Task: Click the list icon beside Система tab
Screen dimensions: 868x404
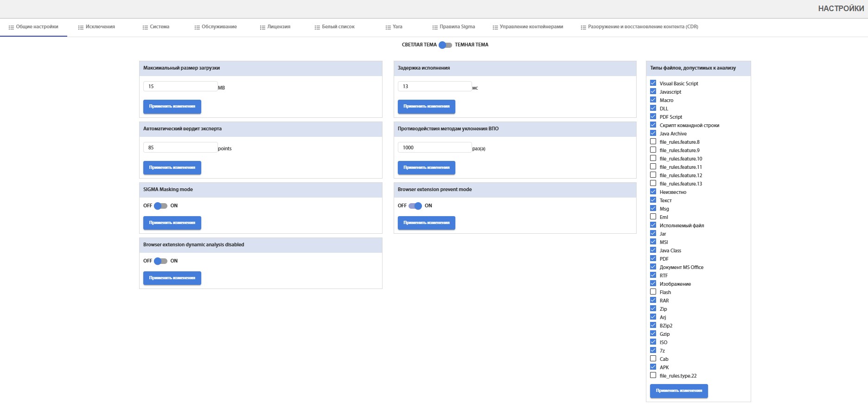Action: pyautogui.click(x=145, y=27)
